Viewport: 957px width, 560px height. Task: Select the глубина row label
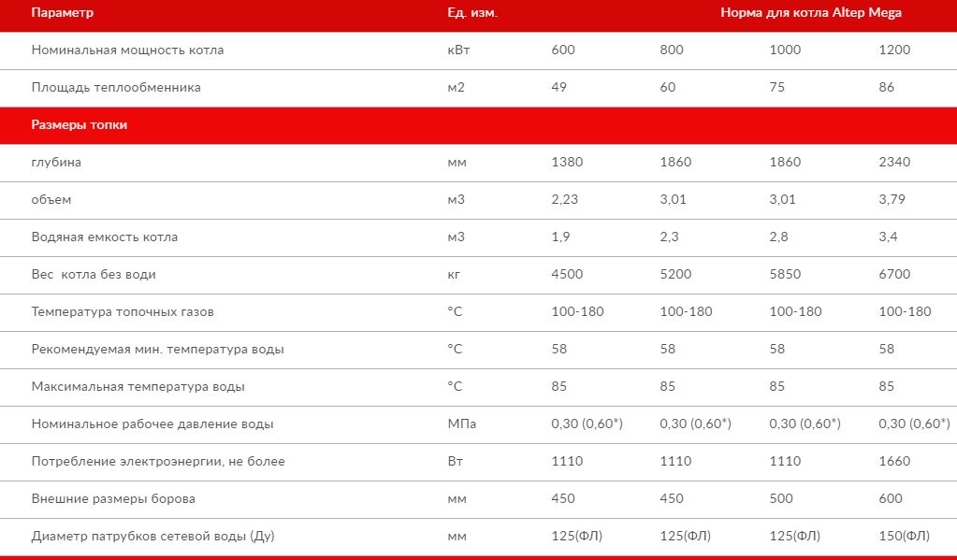[56, 163]
